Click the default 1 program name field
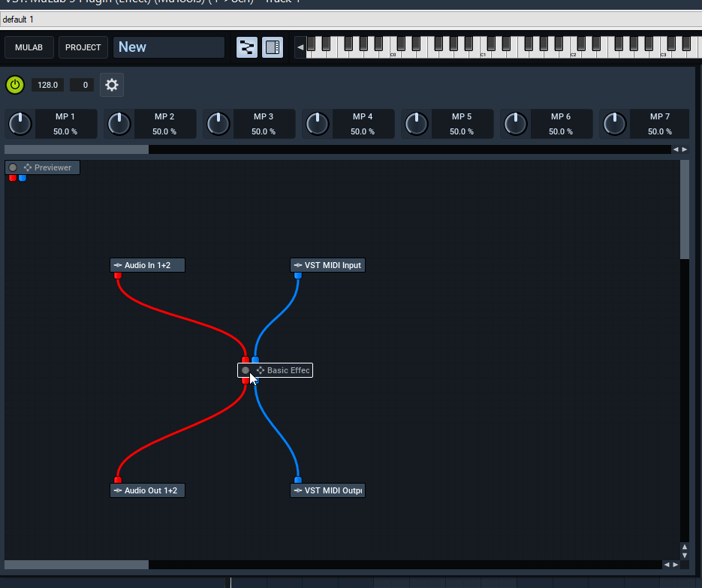 351,20
